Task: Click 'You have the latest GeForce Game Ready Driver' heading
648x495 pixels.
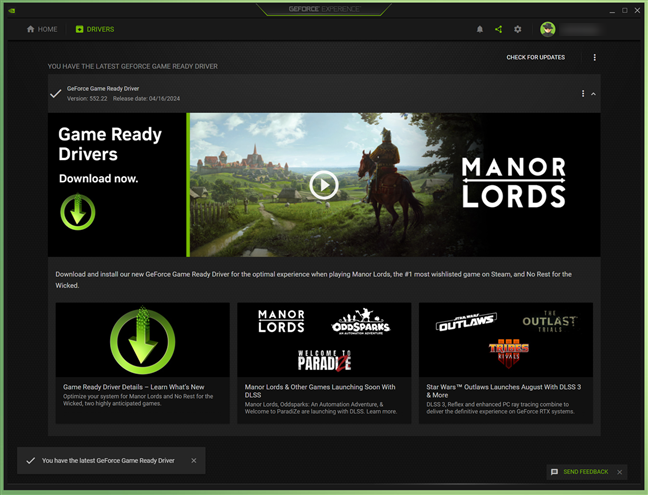Action: (x=133, y=66)
